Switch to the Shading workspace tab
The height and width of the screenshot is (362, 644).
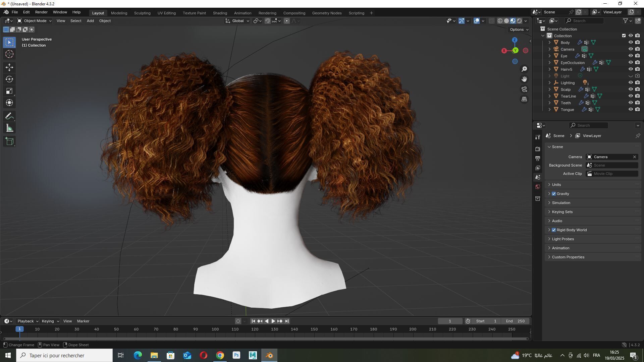220,13
